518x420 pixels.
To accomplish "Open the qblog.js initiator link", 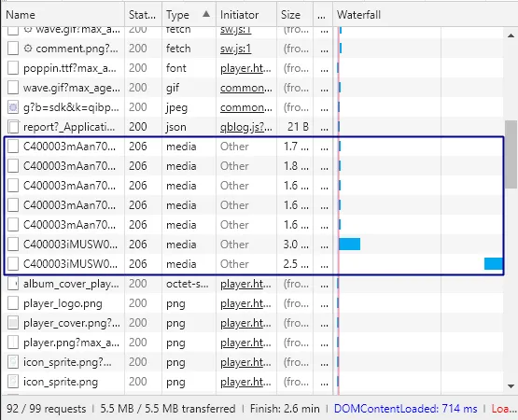I will pyautogui.click(x=246, y=127).
